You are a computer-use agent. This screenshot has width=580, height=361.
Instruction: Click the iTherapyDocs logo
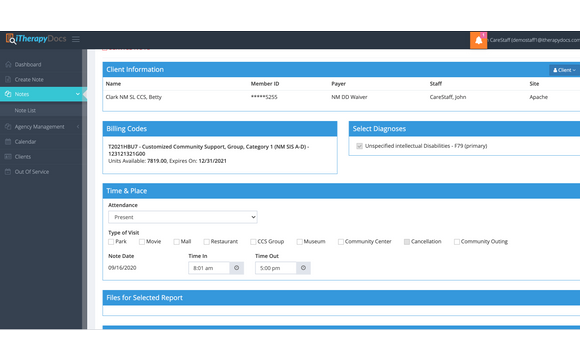(x=36, y=39)
